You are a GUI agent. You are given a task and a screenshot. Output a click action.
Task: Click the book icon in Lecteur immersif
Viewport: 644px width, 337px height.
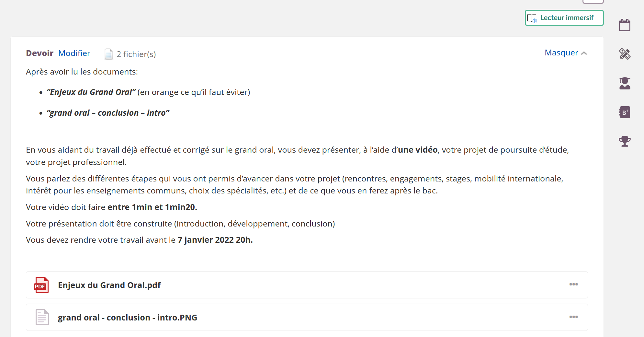point(532,18)
